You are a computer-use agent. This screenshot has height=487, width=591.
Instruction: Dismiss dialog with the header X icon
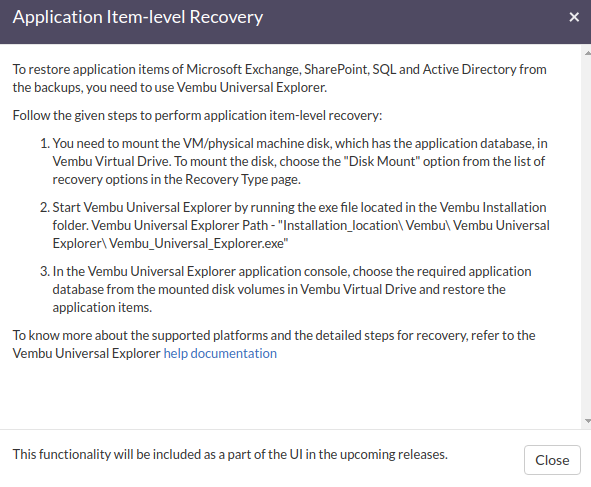[x=574, y=17]
